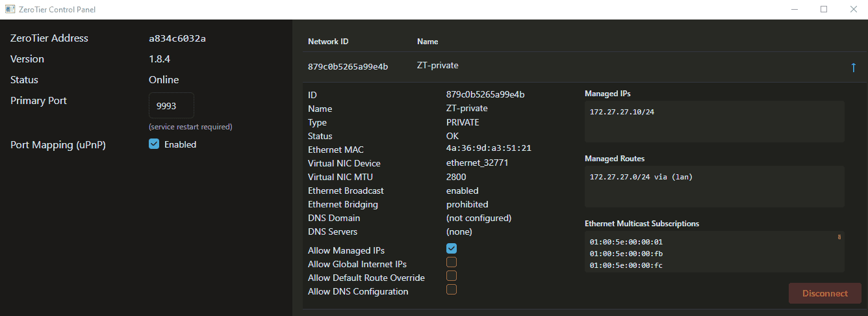Minimize the ZeroTier Control Panel window
This screenshot has height=316, width=868.
click(795, 10)
